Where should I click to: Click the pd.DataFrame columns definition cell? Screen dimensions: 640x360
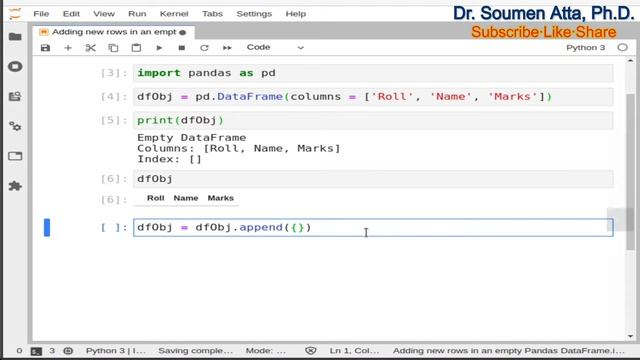(373, 97)
